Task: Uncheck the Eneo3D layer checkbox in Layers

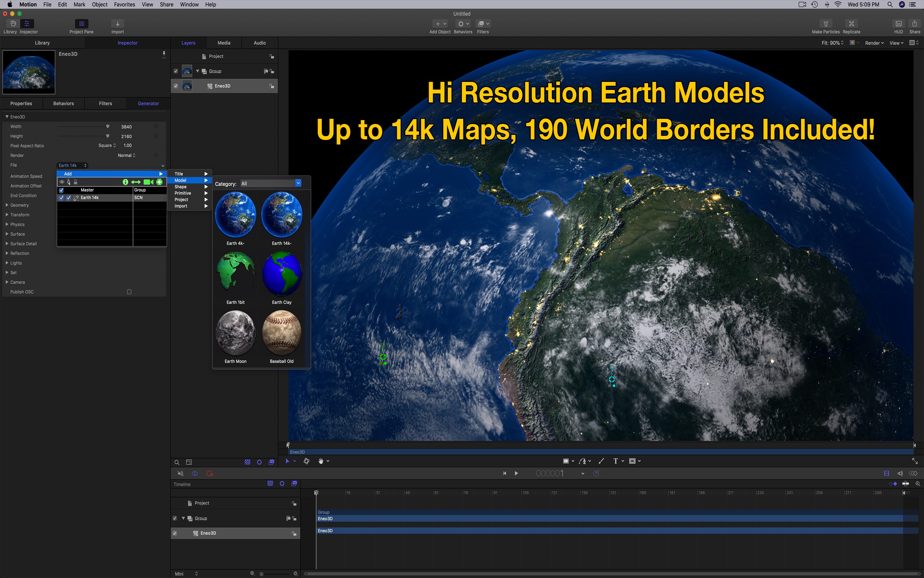Action: (x=175, y=86)
